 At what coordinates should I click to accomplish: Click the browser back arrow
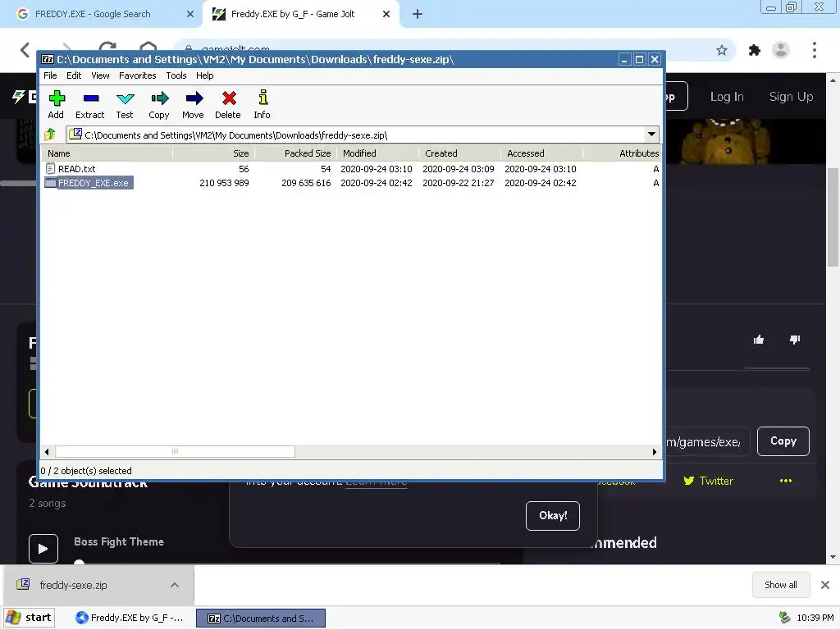coord(25,50)
